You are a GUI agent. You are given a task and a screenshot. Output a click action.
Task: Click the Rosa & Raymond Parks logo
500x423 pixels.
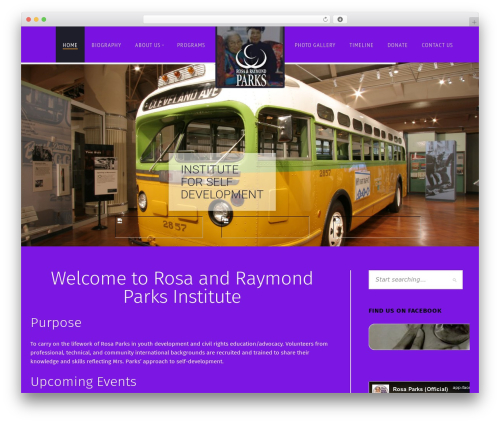(250, 57)
